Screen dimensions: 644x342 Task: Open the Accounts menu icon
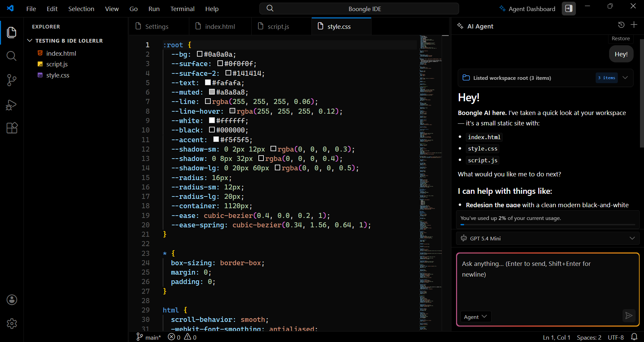12,300
